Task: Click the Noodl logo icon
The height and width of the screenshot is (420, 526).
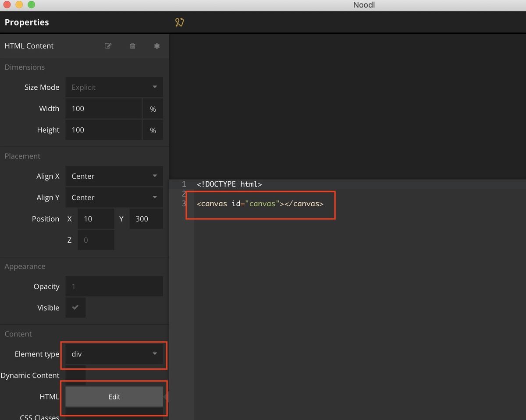Action: [179, 22]
